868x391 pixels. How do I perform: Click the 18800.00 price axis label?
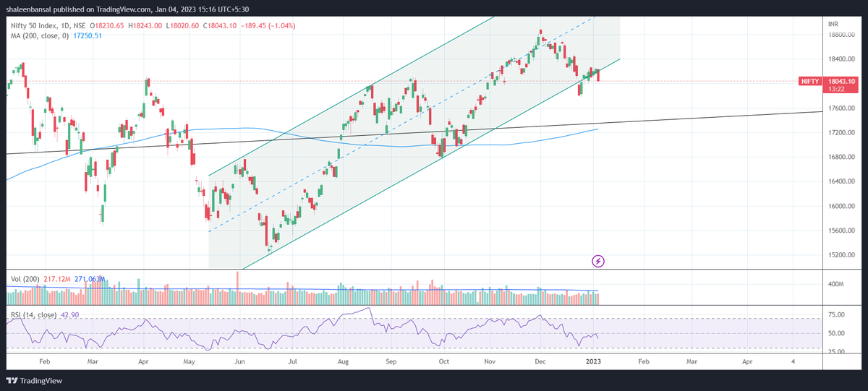[841, 35]
